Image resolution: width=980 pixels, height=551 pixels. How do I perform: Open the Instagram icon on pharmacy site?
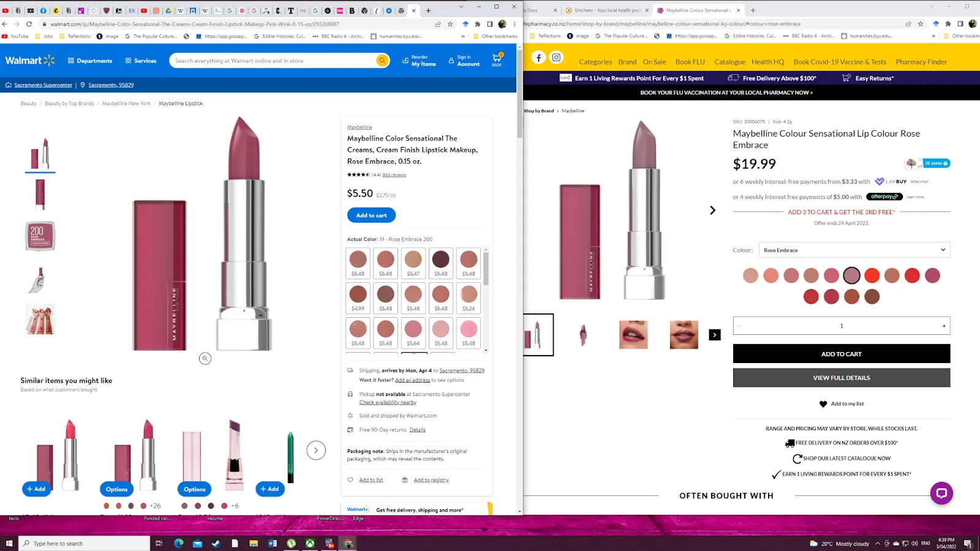[556, 58]
